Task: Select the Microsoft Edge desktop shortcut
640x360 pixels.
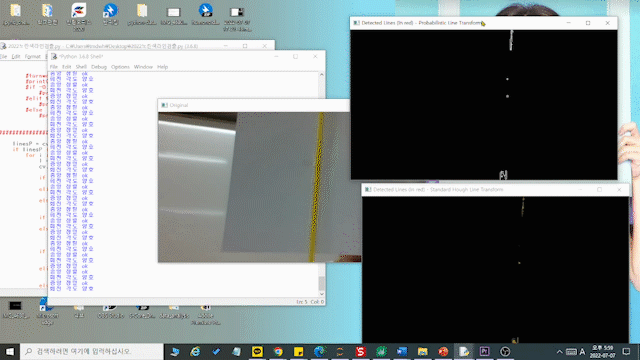Action: (x=47, y=312)
